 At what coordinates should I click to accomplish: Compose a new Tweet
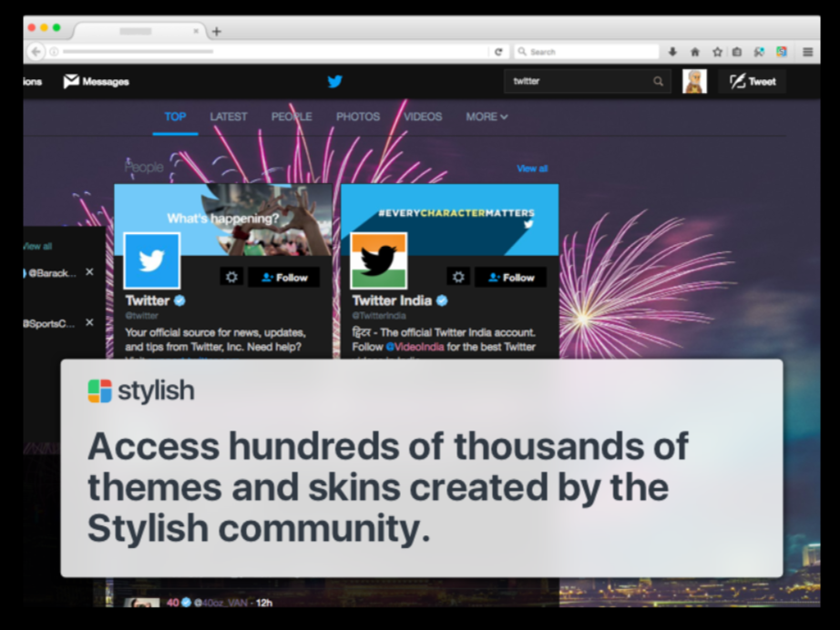pyautogui.click(x=753, y=81)
